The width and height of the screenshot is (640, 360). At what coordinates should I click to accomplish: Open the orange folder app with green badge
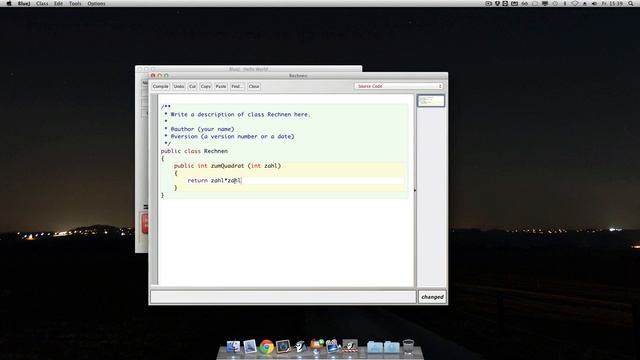(x=317, y=346)
